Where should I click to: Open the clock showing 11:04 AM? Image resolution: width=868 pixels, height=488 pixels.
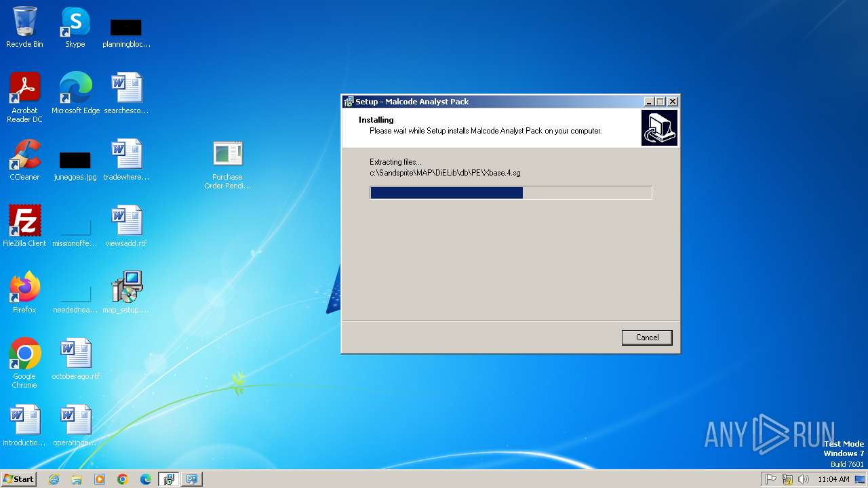833,479
